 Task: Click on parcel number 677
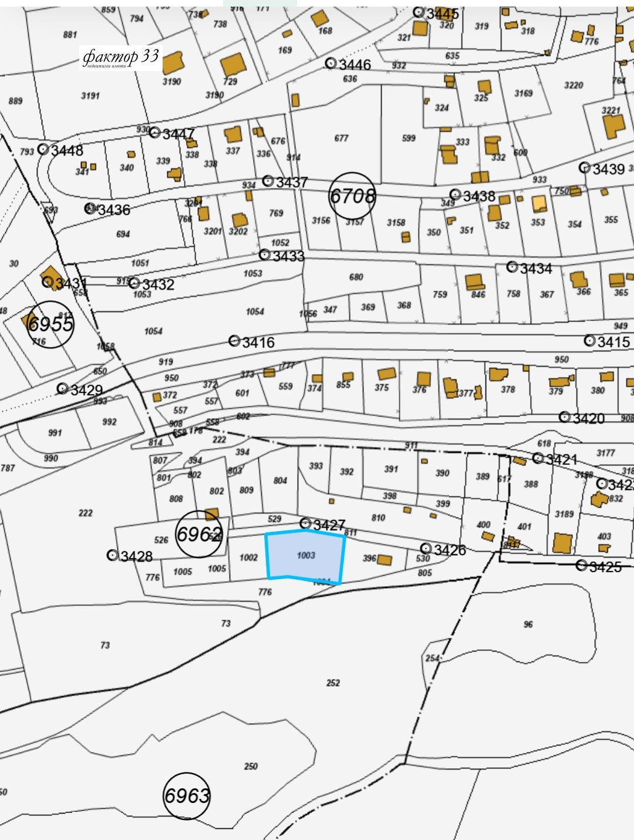(x=341, y=139)
